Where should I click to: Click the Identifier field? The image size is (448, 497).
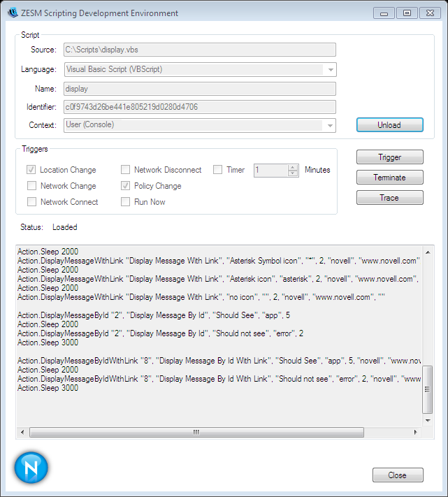[x=200, y=107]
